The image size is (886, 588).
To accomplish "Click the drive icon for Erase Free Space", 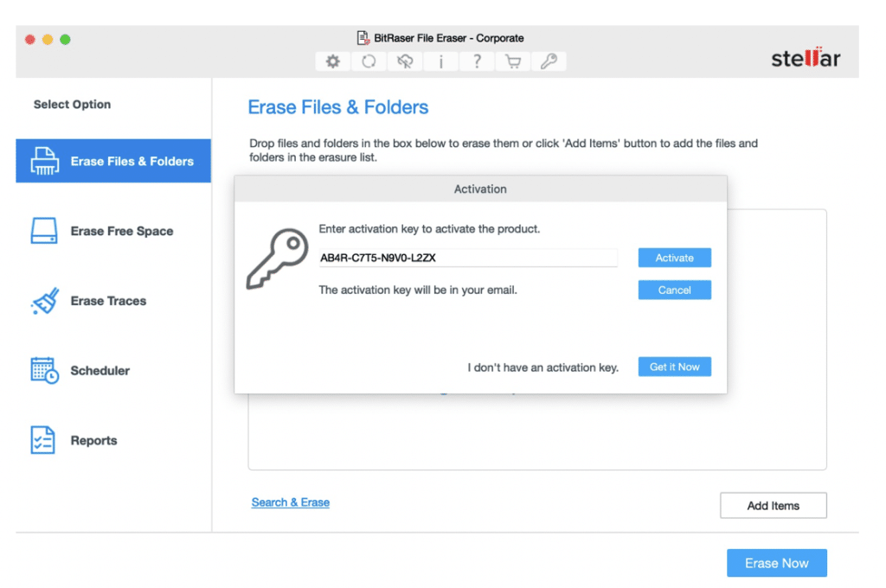I will [x=44, y=231].
